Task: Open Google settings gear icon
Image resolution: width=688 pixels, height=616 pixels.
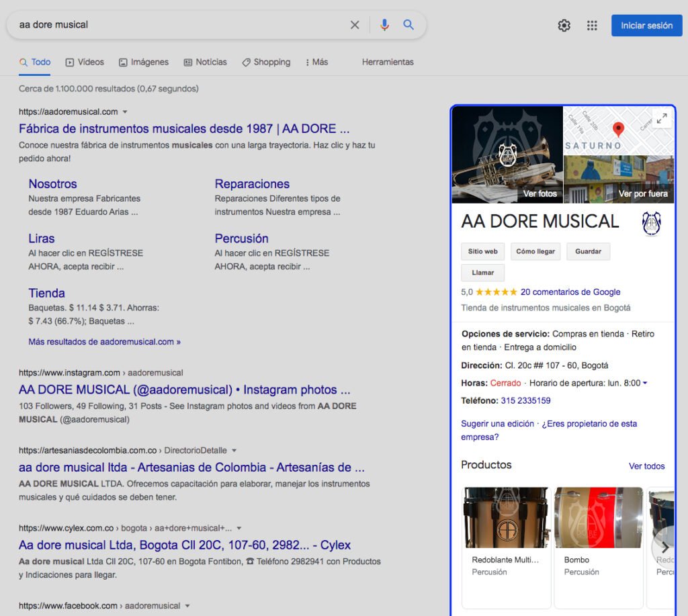Action: (x=564, y=26)
